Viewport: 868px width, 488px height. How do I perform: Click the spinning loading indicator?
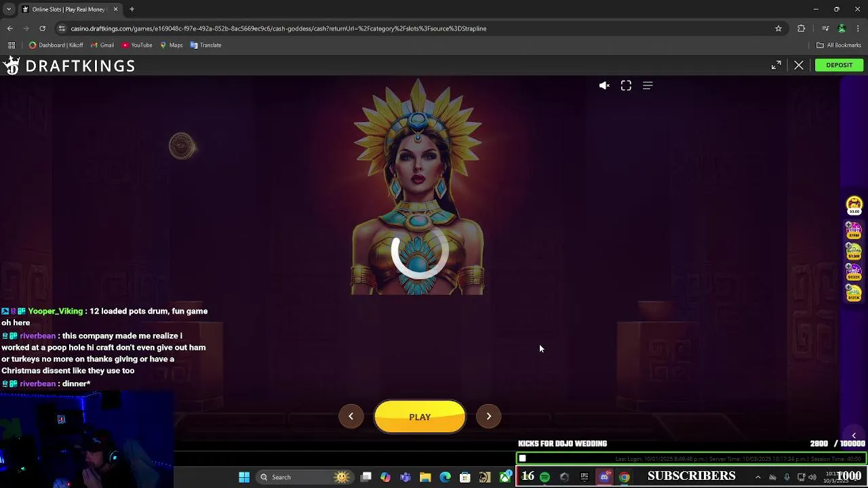[418, 251]
